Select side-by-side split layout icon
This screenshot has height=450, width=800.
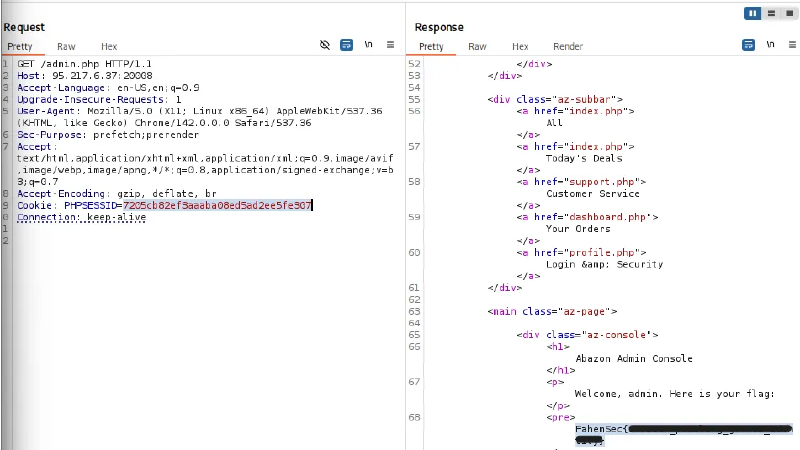tap(753, 13)
